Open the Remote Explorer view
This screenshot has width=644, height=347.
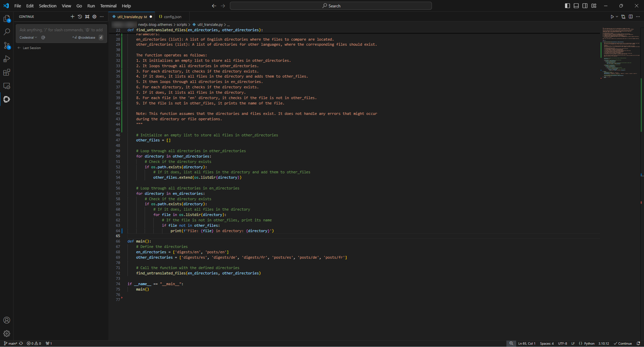7,86
